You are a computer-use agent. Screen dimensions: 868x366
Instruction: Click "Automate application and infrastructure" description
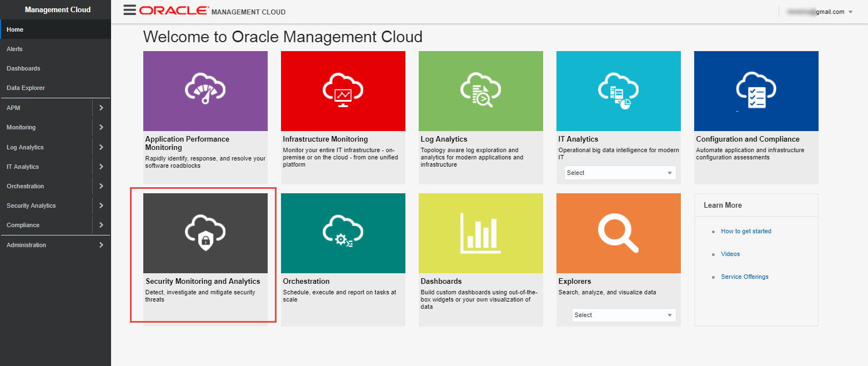pos(750,154)
